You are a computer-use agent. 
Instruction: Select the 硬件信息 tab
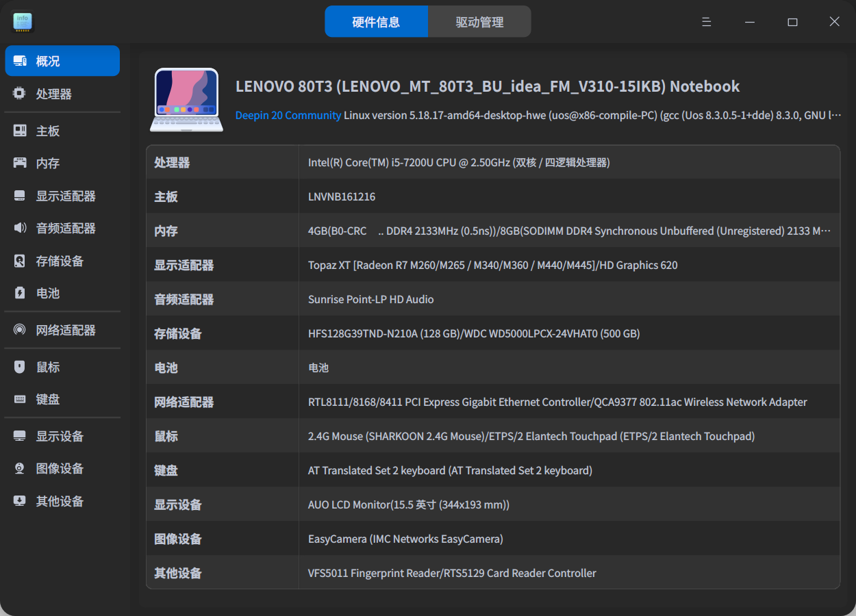point(376,21)
